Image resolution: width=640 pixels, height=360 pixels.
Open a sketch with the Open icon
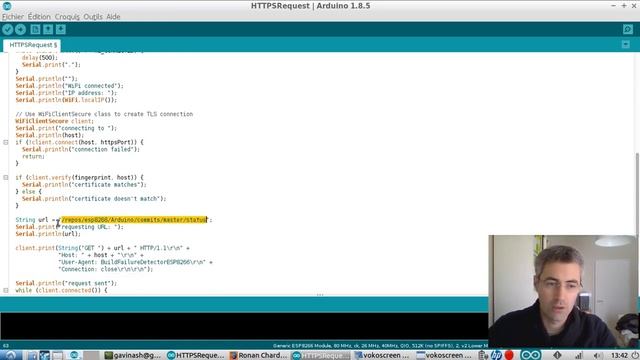[48, 29]
